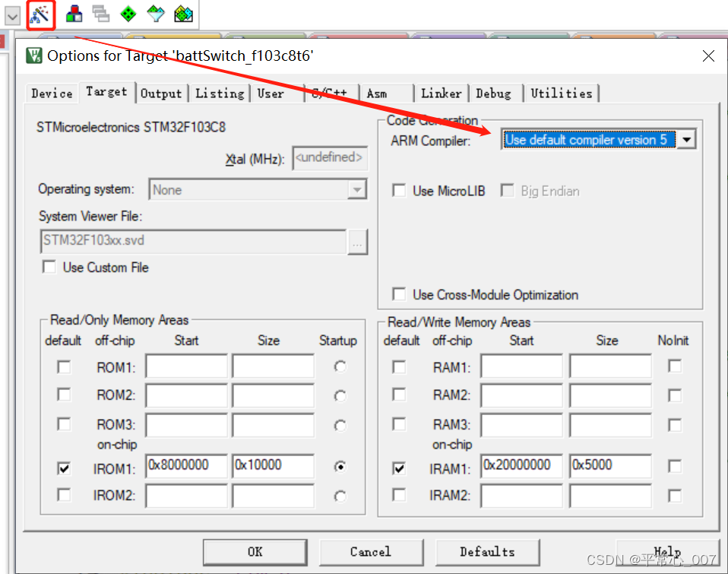
Task: Toggle the RAM3 default checkbox
Action: coord(399,424)
